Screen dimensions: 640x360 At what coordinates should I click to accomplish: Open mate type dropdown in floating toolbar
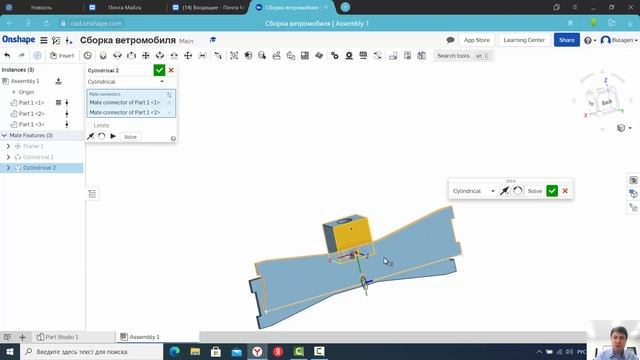473,191
